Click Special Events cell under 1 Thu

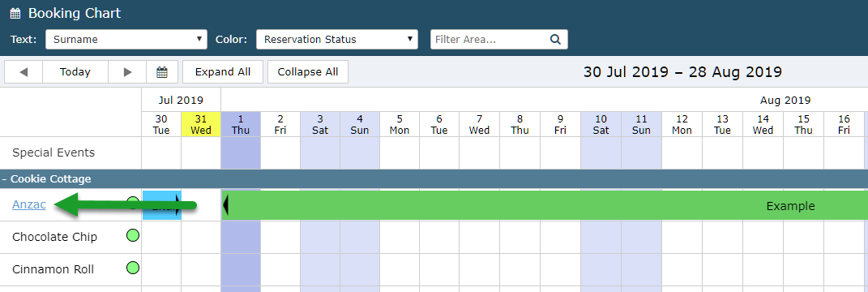click(241, 152)
